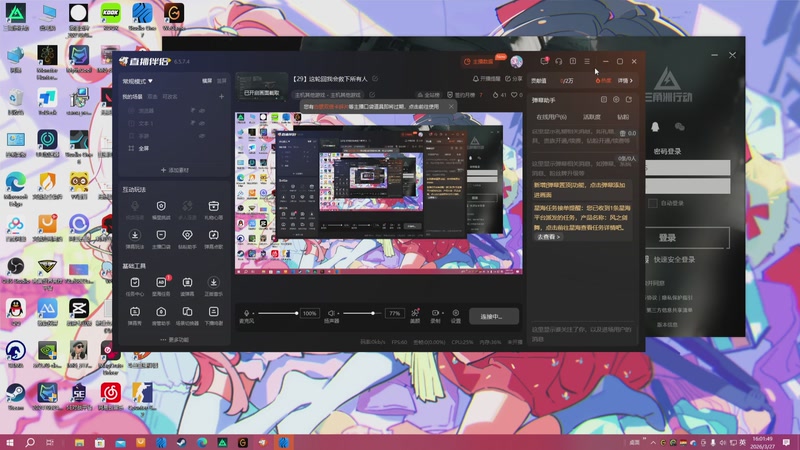Open the stream category selector tag

(328, 95)
